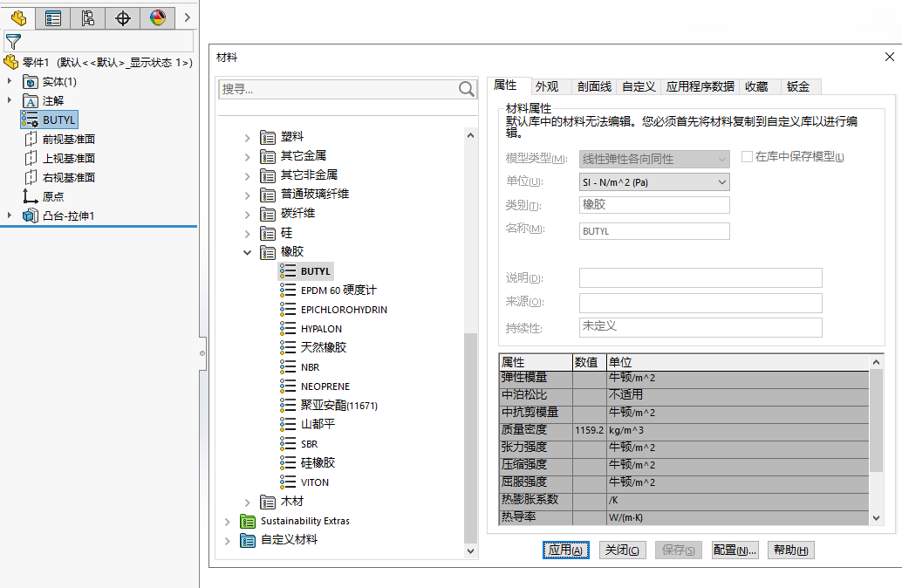Click the 应用 apply button
The height and width of the screenshot is (588, 902).
click(x=565, y=550)
